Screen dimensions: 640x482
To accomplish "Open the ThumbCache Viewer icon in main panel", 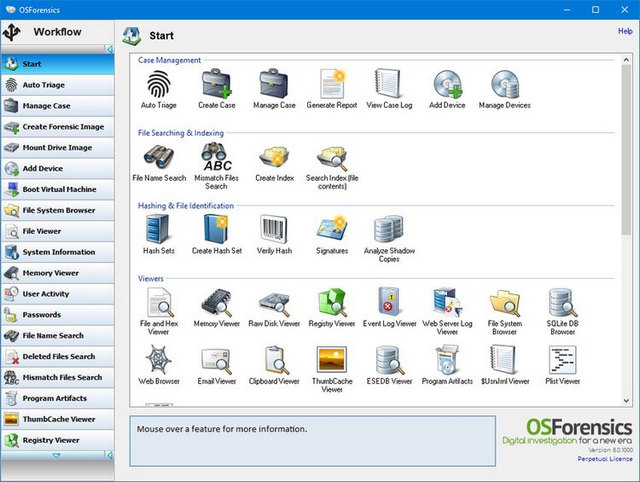I will 331,360.
